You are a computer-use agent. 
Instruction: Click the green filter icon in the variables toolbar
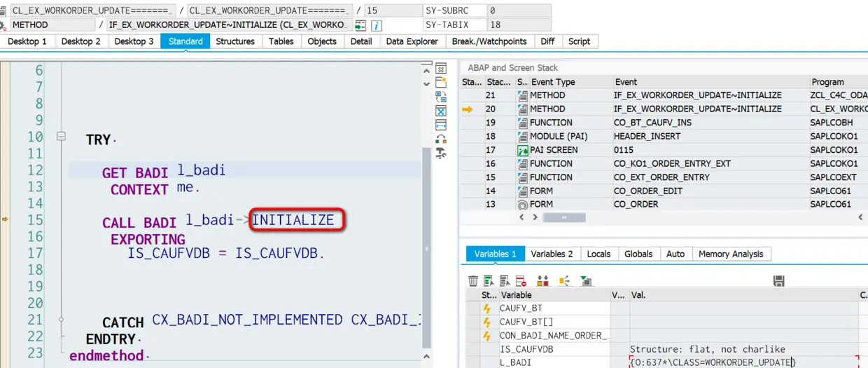point(586,280)
